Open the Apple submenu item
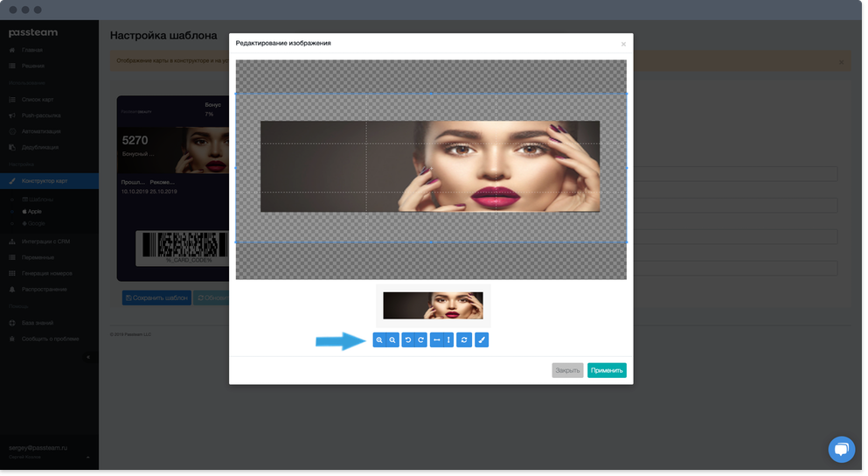This screenshot has width=868, height=476. [x=32, y=212]
